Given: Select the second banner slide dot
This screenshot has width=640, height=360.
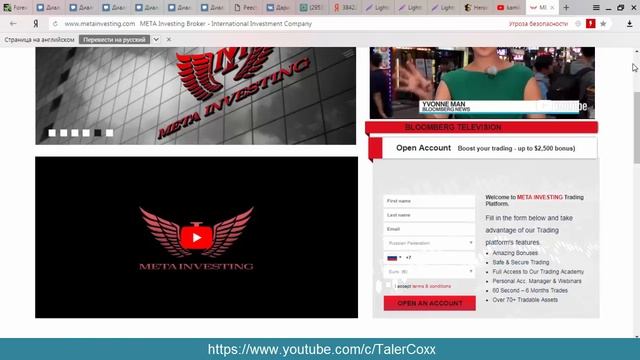Looking at the screenshot, I should (64, 133).
